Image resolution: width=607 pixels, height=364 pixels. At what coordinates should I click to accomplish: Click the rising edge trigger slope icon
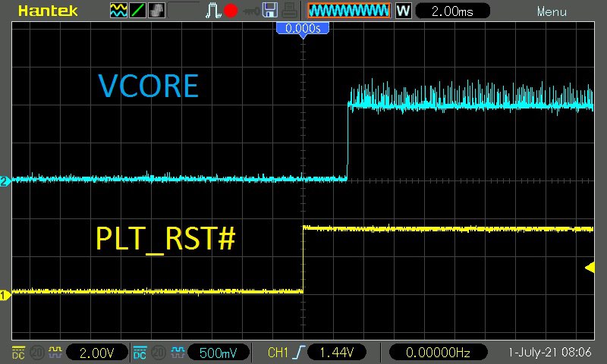[299, 352]
